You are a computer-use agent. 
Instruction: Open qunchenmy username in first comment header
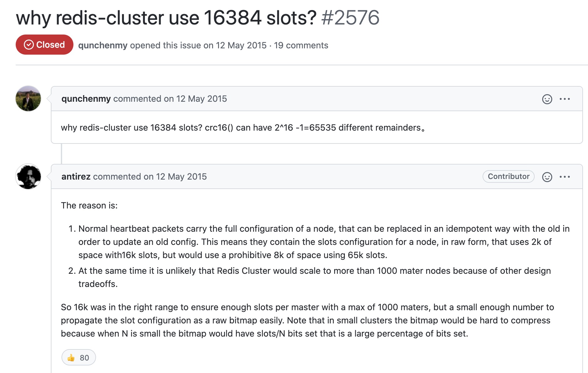coord(86,99)
